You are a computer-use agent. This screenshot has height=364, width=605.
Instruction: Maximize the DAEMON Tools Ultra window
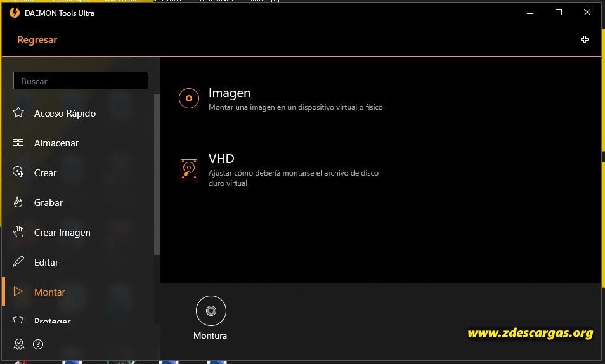(558, 12)
